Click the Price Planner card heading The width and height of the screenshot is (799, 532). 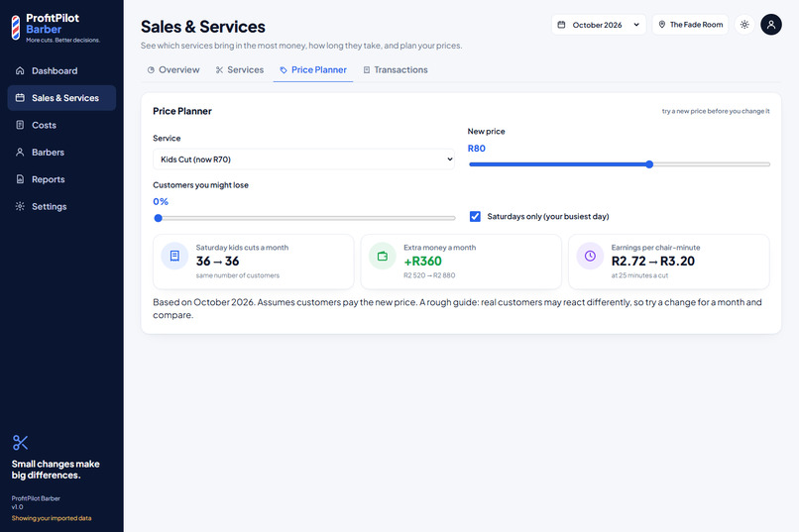182,111
